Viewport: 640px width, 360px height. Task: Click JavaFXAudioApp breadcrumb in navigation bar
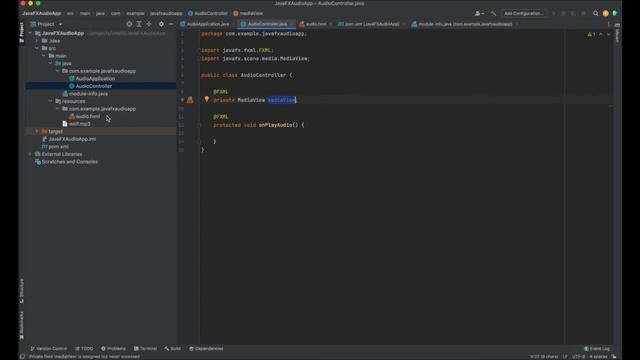click(42, 13)
